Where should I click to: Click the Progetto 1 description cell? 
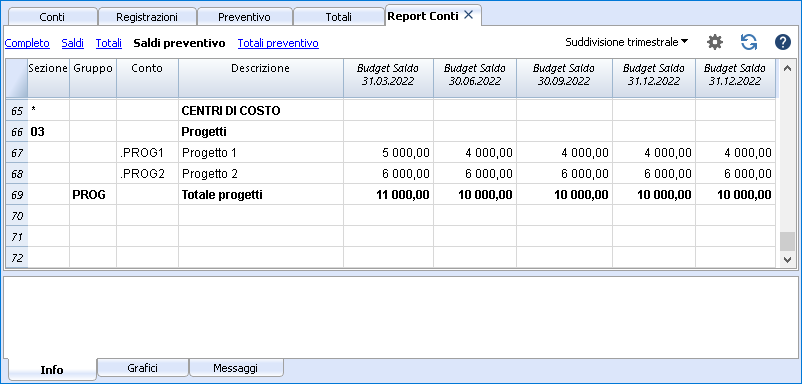click(260, 153)
